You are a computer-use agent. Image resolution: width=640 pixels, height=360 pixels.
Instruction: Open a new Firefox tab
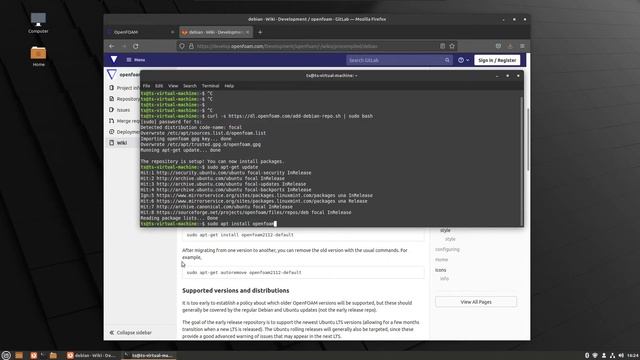point(260,32)
